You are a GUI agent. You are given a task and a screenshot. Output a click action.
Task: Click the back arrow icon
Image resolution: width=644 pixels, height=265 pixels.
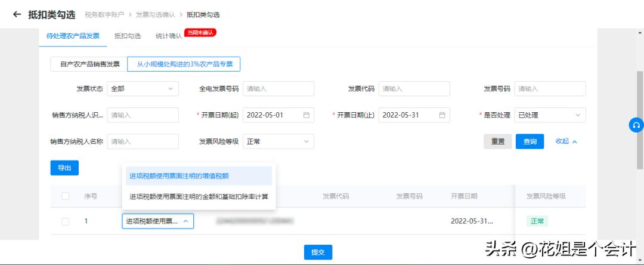pyautogui.click(x=17, y=15)
